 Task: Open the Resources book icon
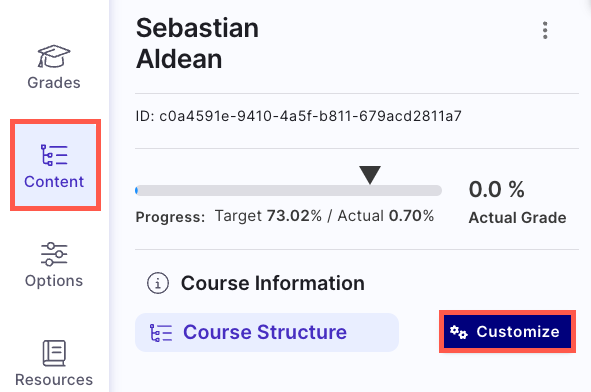(54, 353)
